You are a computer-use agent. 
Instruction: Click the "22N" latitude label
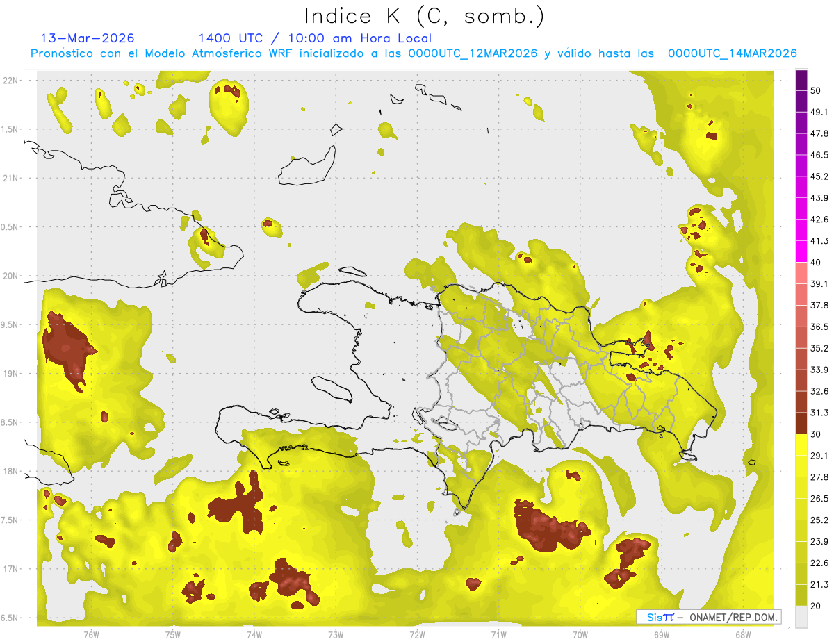point(11,81)
